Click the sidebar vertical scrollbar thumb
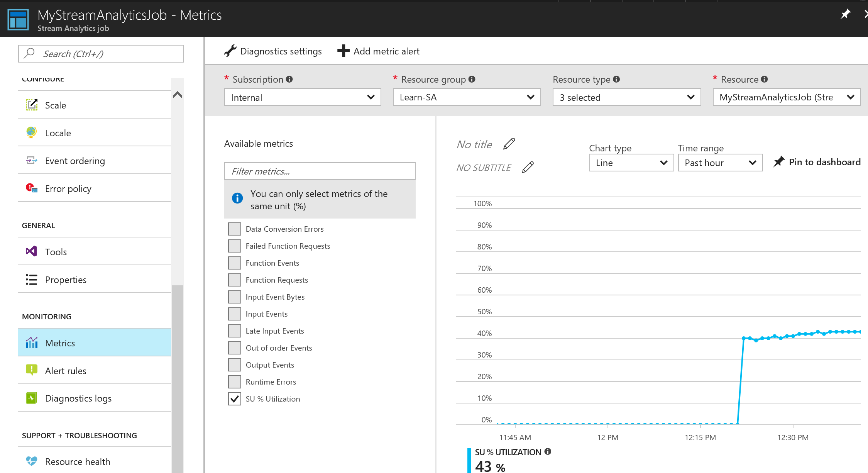The height and width of the screenshot is (473, 868). [x=178, y=378]
